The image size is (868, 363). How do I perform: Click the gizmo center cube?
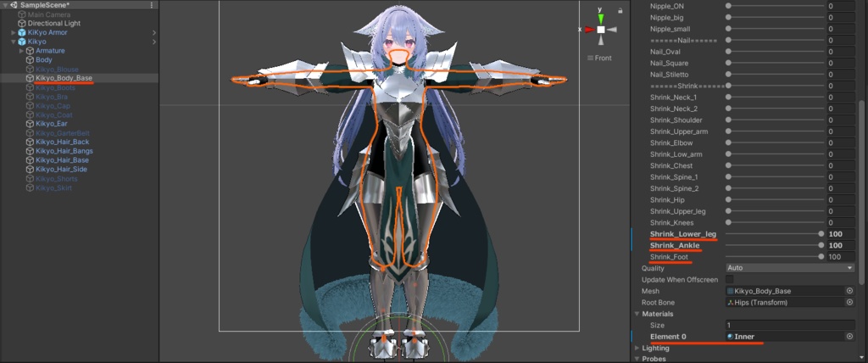601,30
